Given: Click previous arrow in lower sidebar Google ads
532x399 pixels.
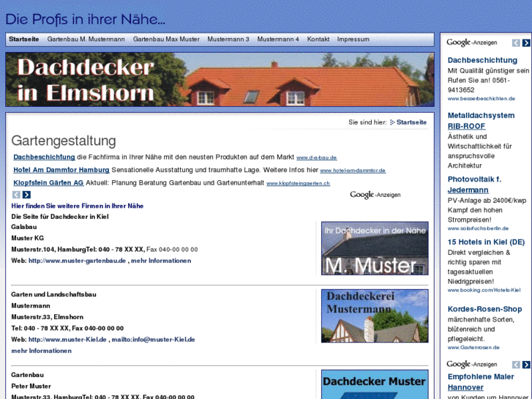Looking at the screenshot, I should click(x=516, y=365).
